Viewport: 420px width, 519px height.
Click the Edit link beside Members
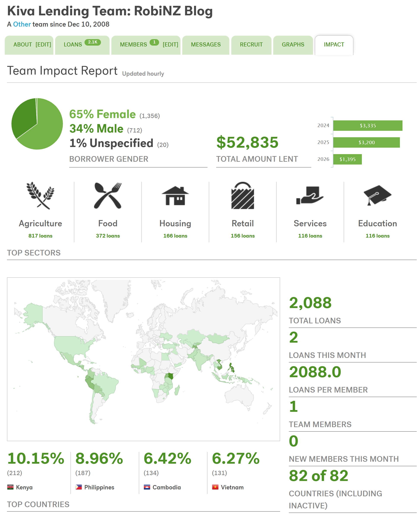pyautogui.click(x=170, y=45)
